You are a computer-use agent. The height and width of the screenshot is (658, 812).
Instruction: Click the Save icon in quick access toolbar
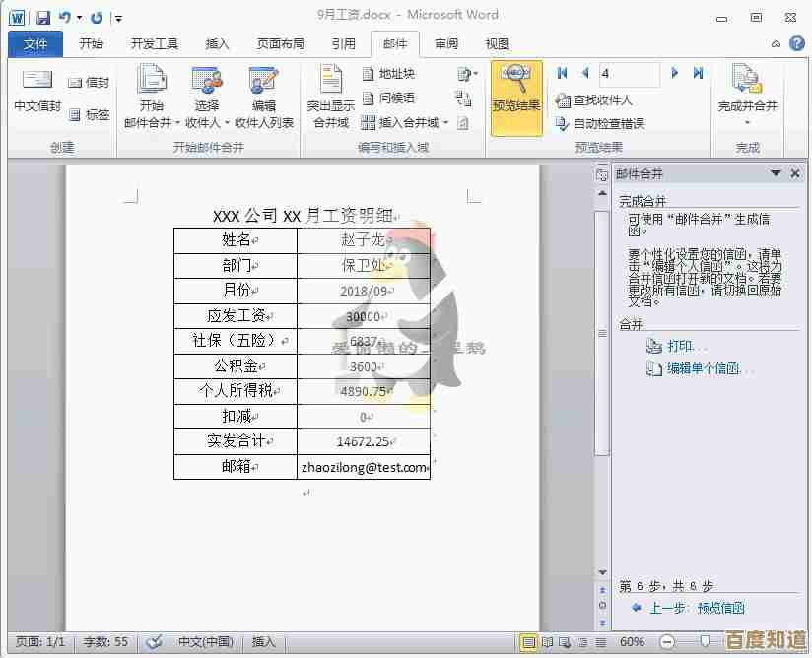click(43, 17)
